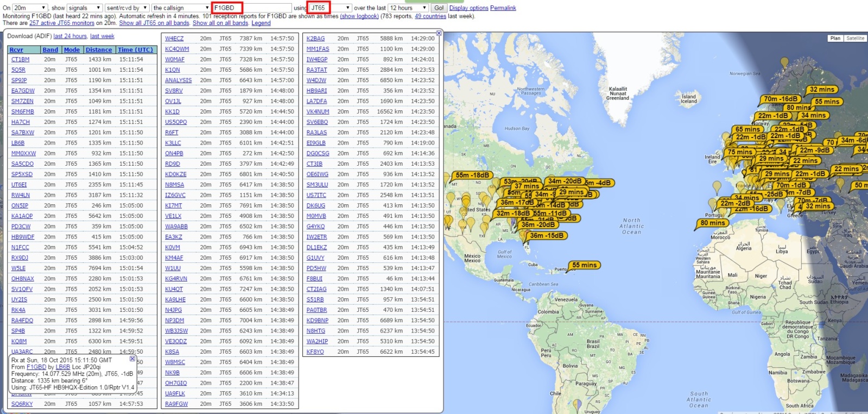Open receiver WA9ABB link
This screenshot has width=868, height=414.
176,227
